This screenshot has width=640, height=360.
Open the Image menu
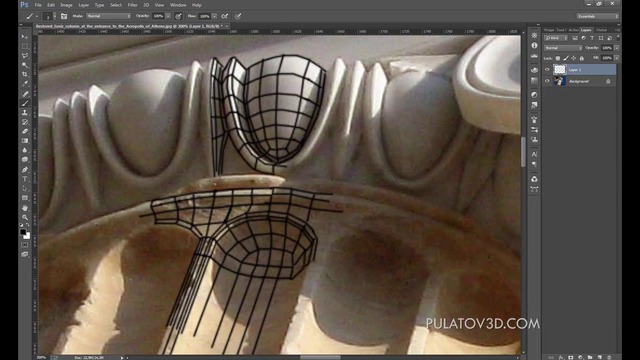point(66,5)
